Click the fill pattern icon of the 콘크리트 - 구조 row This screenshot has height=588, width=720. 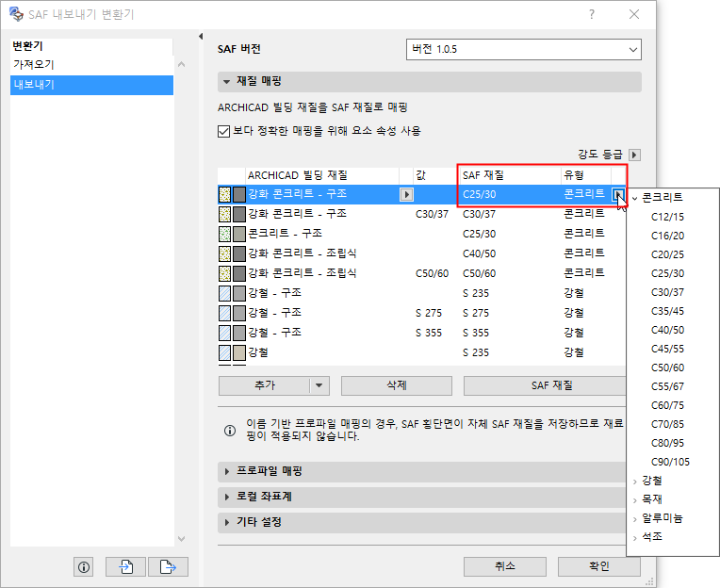(224, 234)
